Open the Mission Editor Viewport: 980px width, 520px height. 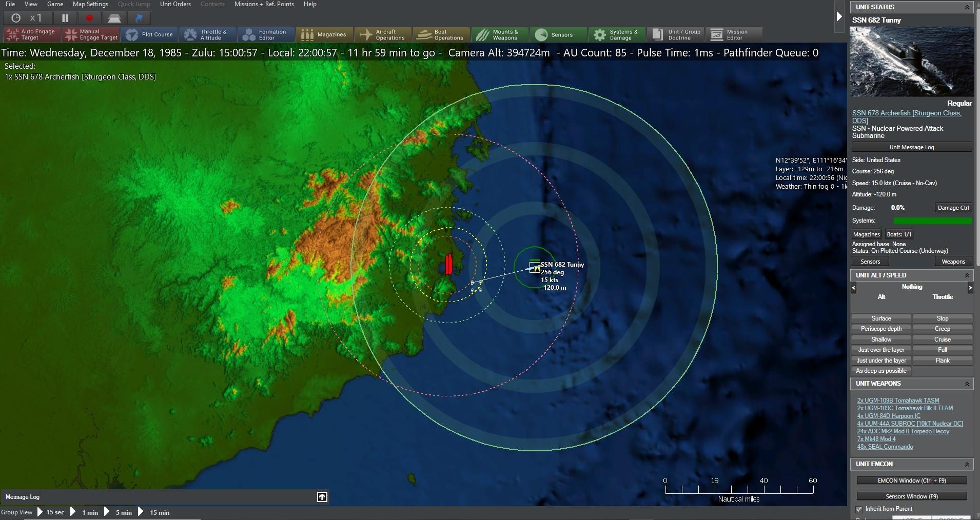733,35
